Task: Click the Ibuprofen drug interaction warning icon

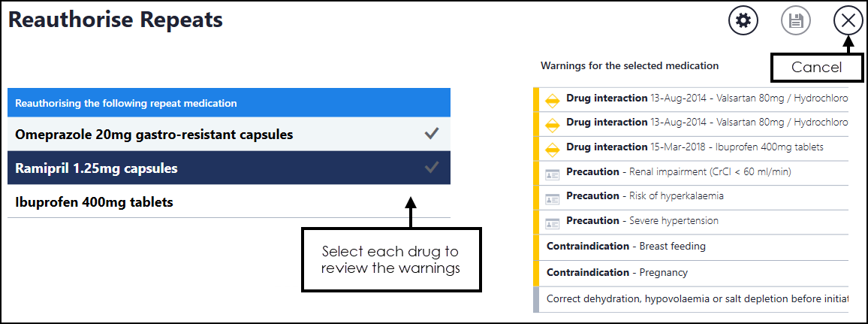Action: click(x=553, y=148)
